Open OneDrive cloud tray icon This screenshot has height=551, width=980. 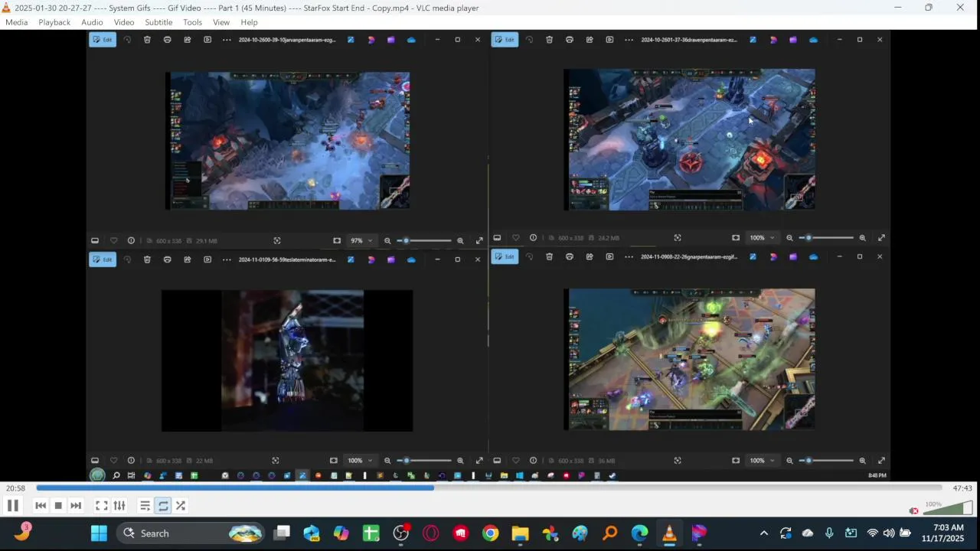click(x=808, y=533)
